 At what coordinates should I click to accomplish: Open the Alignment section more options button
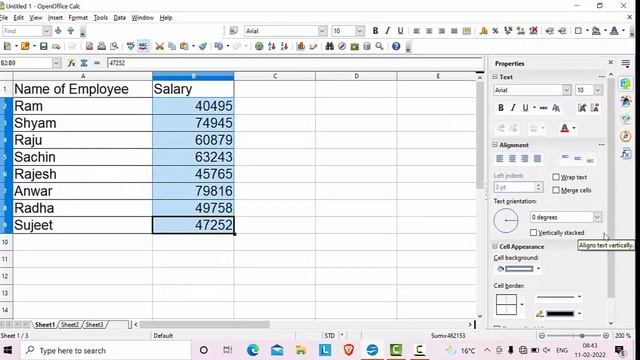[x=601, y=145]
